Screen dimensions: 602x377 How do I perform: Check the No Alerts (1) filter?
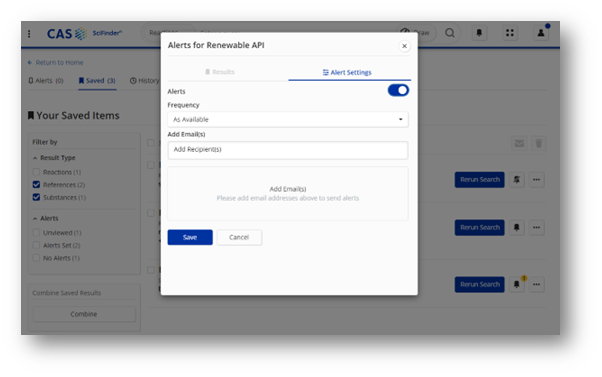[x=36, y=258]
